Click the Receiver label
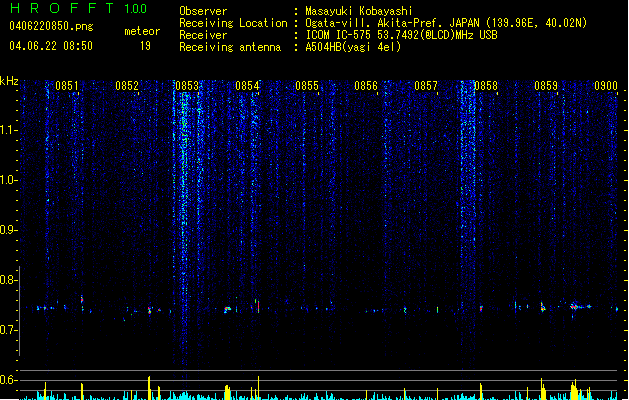Screen dimensions: 629x400 coord(203,35)
